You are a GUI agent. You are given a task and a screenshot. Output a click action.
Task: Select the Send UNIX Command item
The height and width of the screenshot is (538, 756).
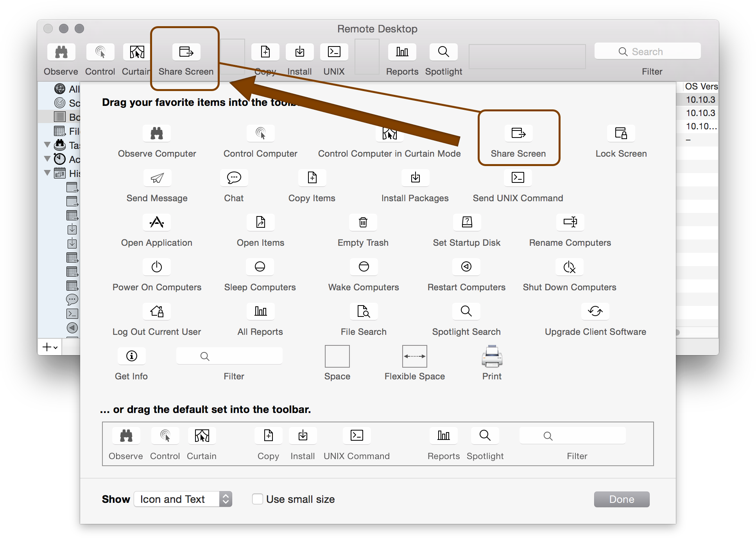[518, 178]
